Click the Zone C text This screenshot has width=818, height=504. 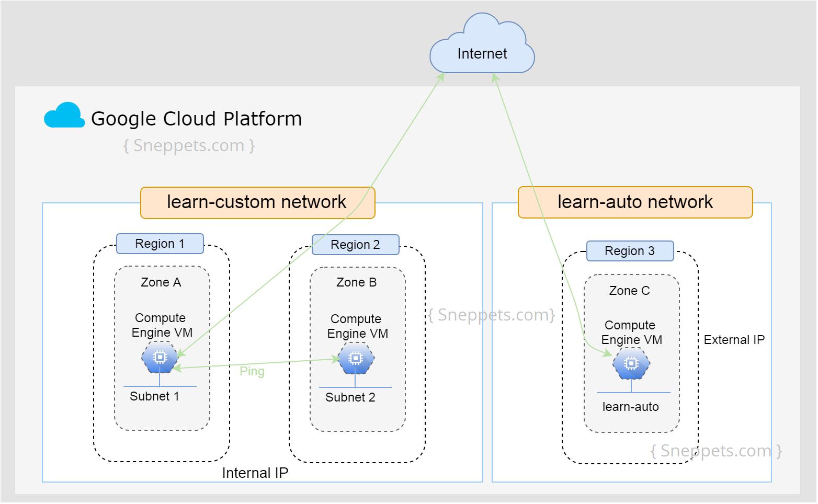(x=630, y=291)
